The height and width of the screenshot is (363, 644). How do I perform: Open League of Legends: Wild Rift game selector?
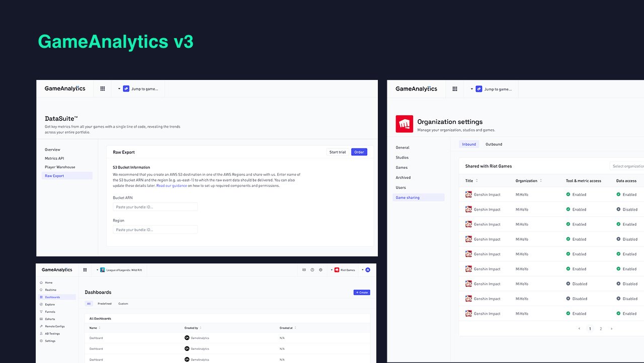coord(119,270)
